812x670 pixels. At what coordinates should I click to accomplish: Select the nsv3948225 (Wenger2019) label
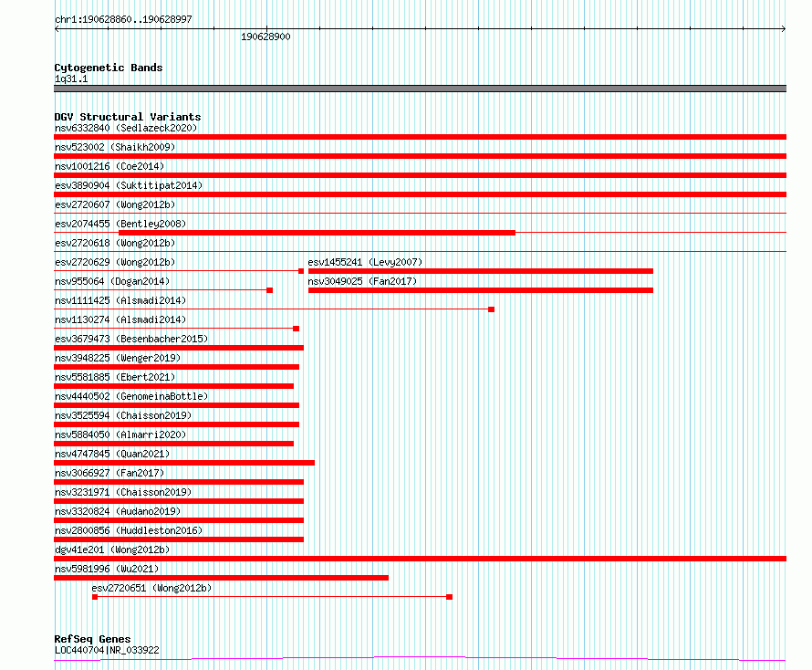pyautogui.click(x=118, y=358)
